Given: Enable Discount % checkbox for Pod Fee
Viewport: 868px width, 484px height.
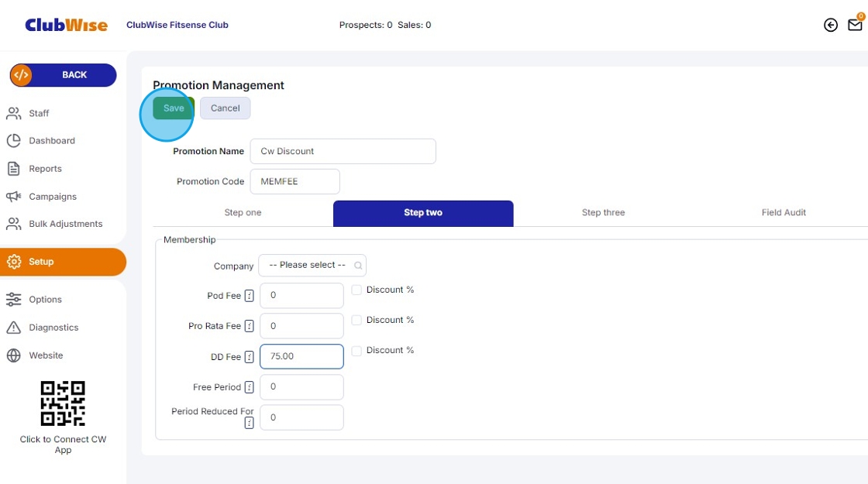Looking at the screenshot, I should (356, 290).
